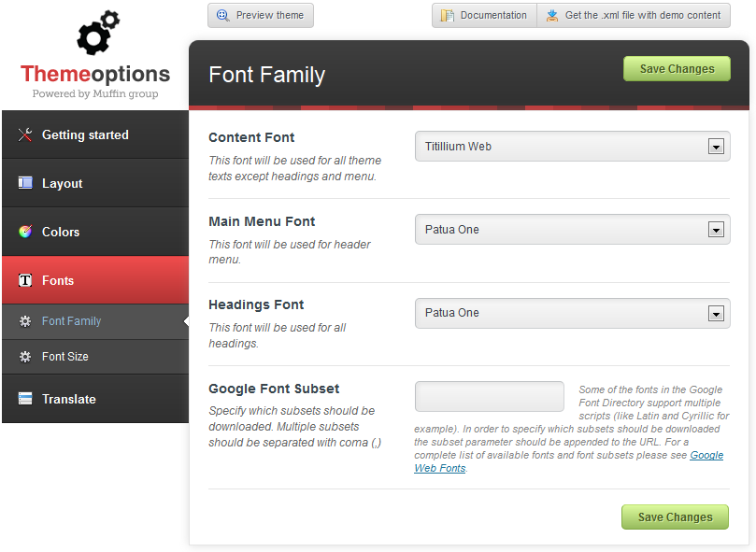Go to the Colors section

pos(61,232)
